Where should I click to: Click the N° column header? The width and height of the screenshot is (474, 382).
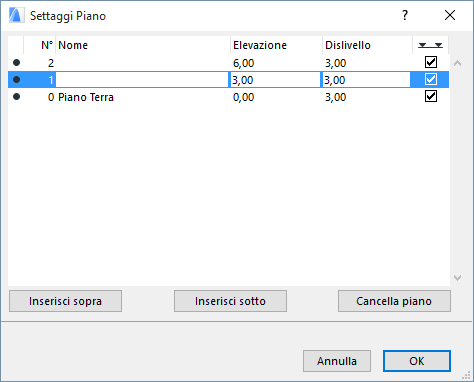(40, 45)
